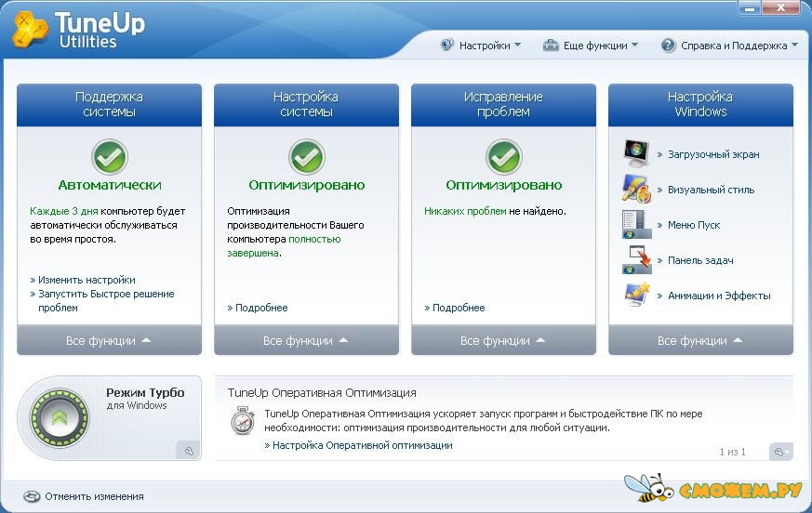Open the wrench dropdown beside 1 из 1
This screenshot has height=513, width=812.
tap(781, 452)
